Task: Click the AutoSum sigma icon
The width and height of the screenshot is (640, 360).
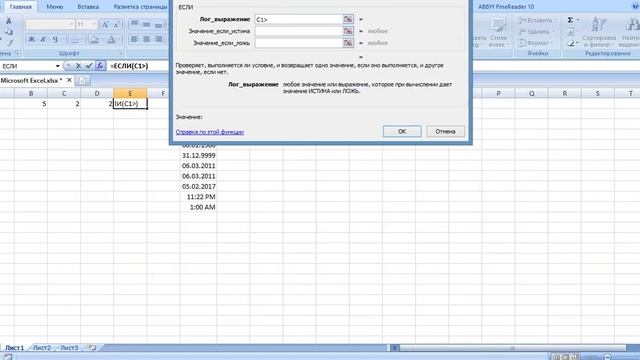Action: 570,20
